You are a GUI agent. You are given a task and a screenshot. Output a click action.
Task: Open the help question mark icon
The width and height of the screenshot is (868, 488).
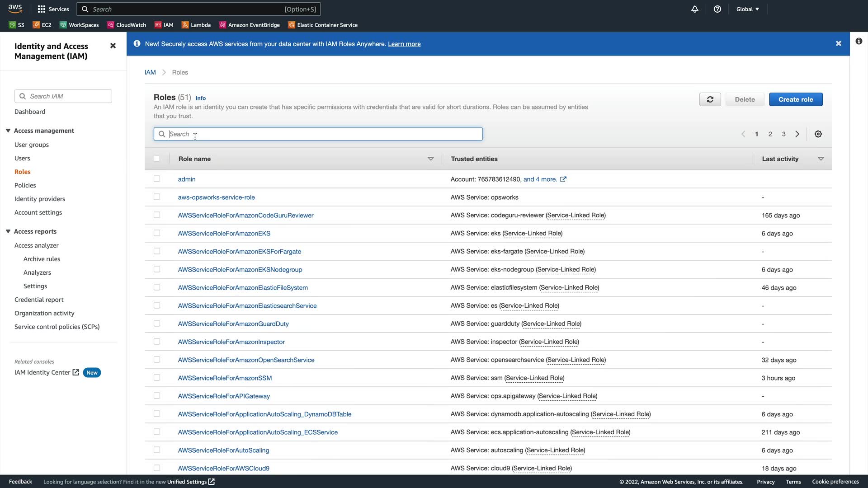click(717, 9)
